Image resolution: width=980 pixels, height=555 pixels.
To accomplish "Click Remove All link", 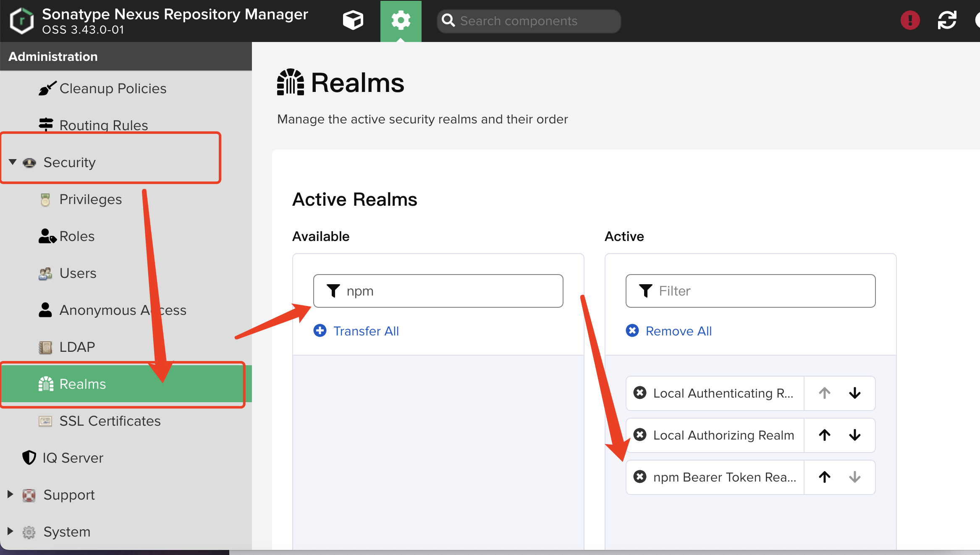I will tap(679, 331).
